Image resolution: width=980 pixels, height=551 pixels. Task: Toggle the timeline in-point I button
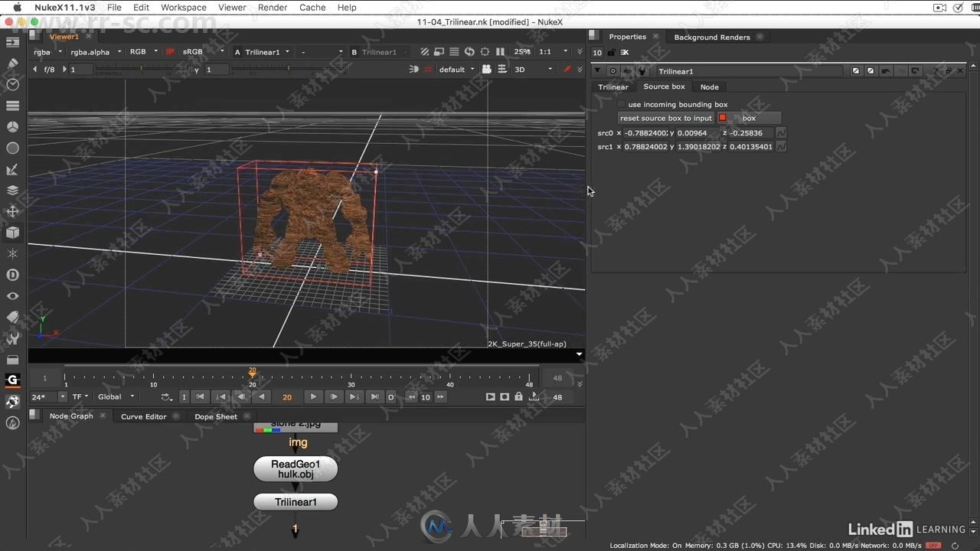[184, 396]
